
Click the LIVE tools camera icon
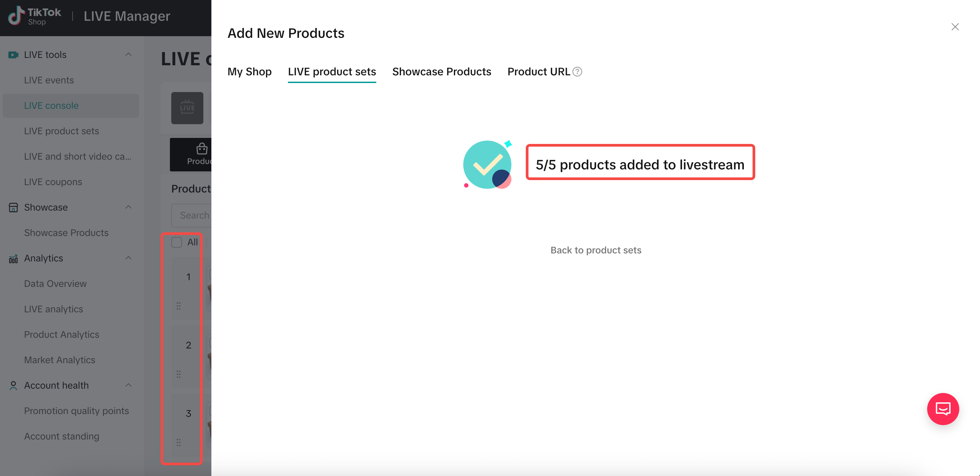pyautogui.click(x=13, y=55)
